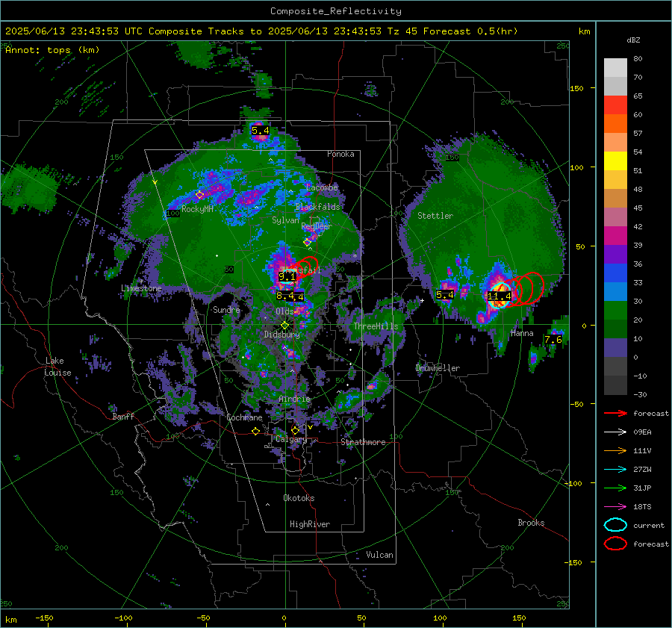Select the ThreeHills town label

tap(376, 326)
